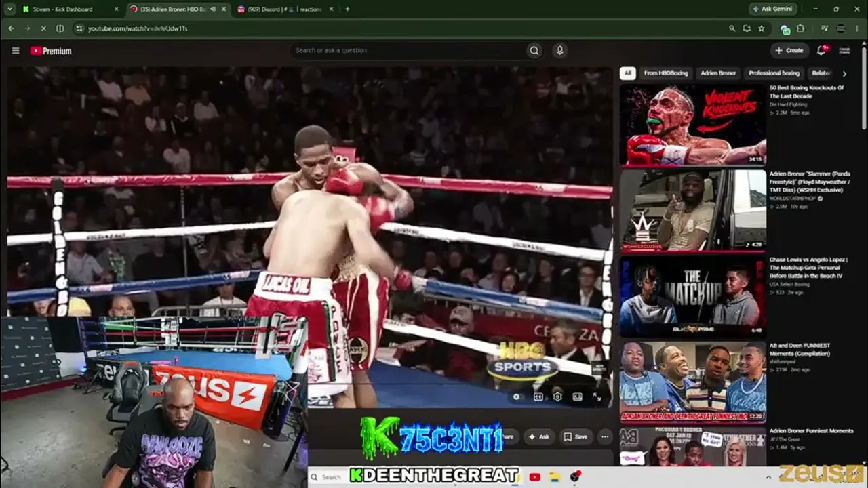Select the 'All' filter chip
The height and width of the screenshot is (488, 868).
point(628,73)
